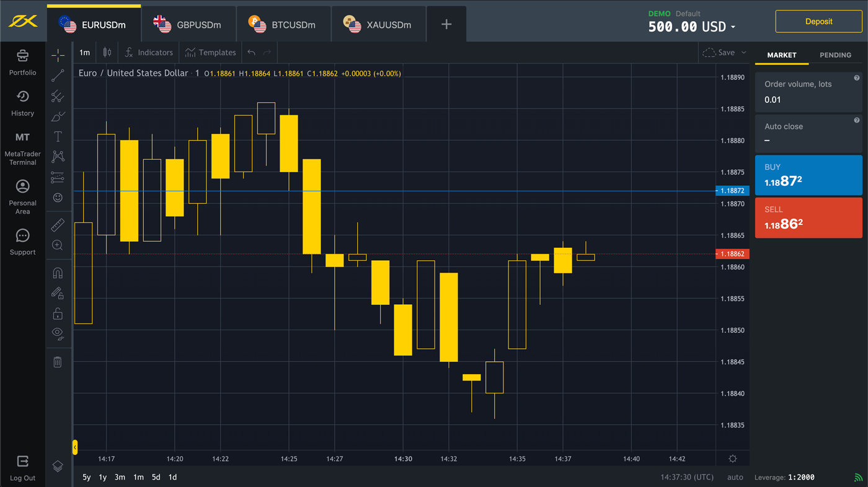The image size is (868, 487).
Task: Lock all drawings on the chart
Action: pos(58,314)
